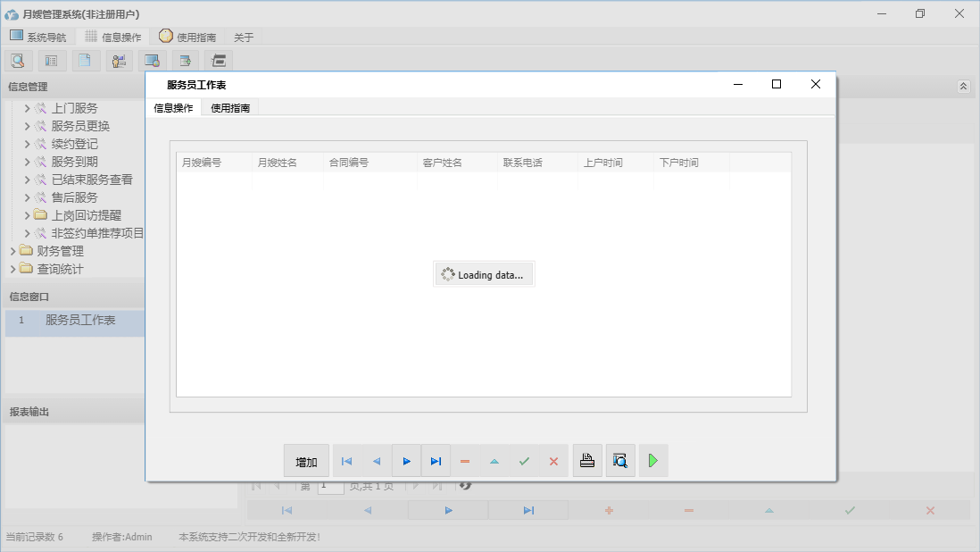Screen dimensions: 980x552
Task: Confirm the record with the green check button
Action: 524,461
